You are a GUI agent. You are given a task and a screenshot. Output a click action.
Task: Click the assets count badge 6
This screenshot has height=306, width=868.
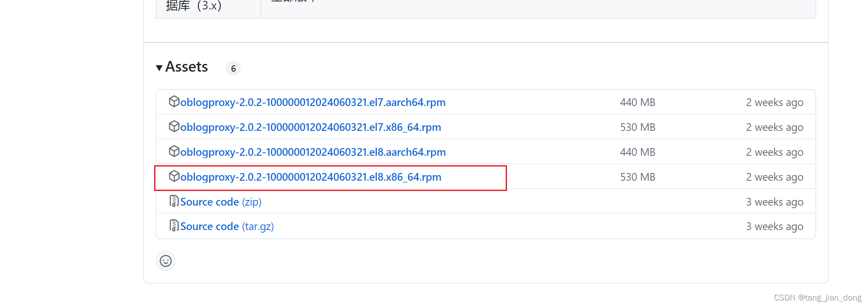233,68
